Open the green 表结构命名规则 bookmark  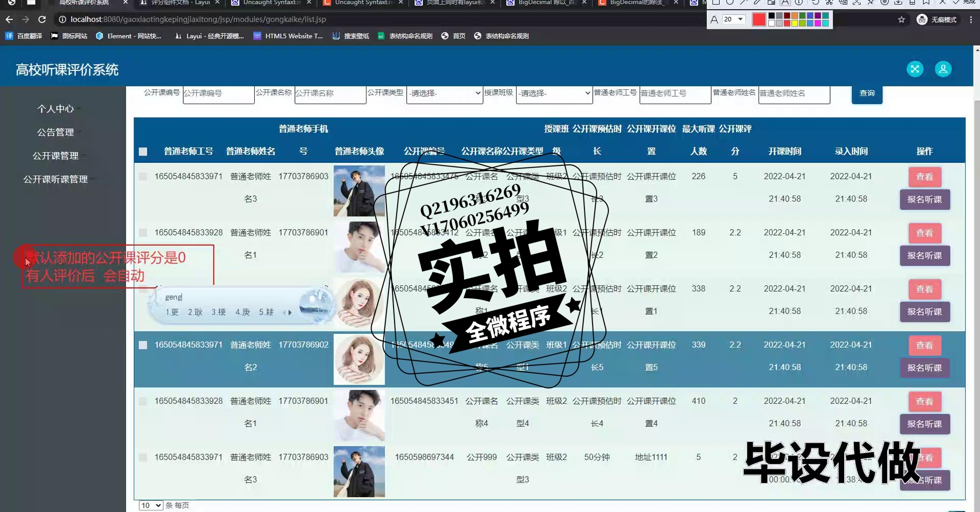point(405,36)
